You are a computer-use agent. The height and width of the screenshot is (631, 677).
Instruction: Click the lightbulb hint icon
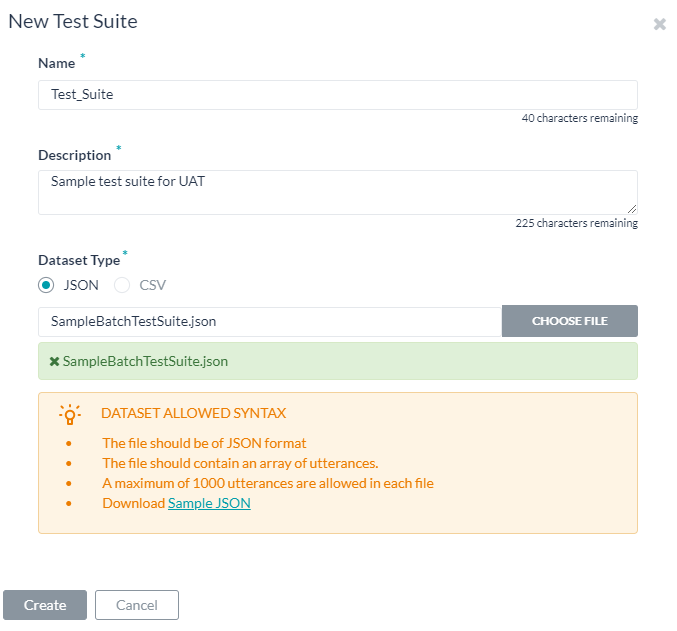tap(69, 414)
